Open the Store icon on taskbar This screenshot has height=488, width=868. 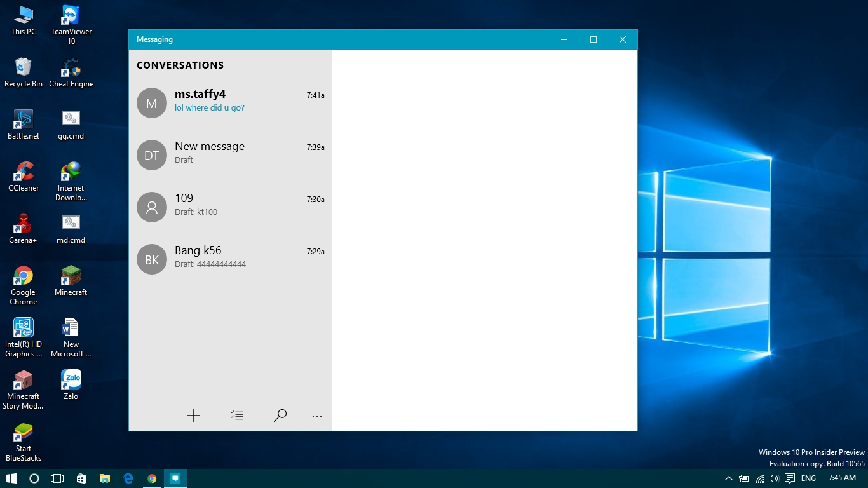[81, 478]
